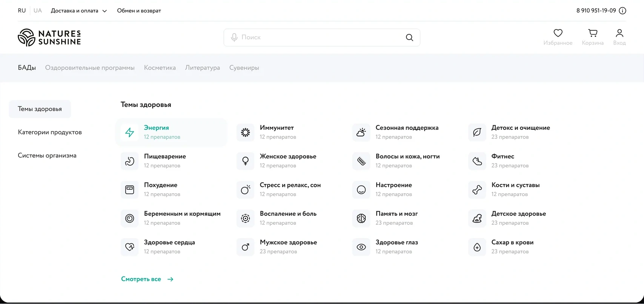Click the bone icon for Кости и суставы
The width and height of the screenshot is (644, 304).
click(x=477, y=190)
